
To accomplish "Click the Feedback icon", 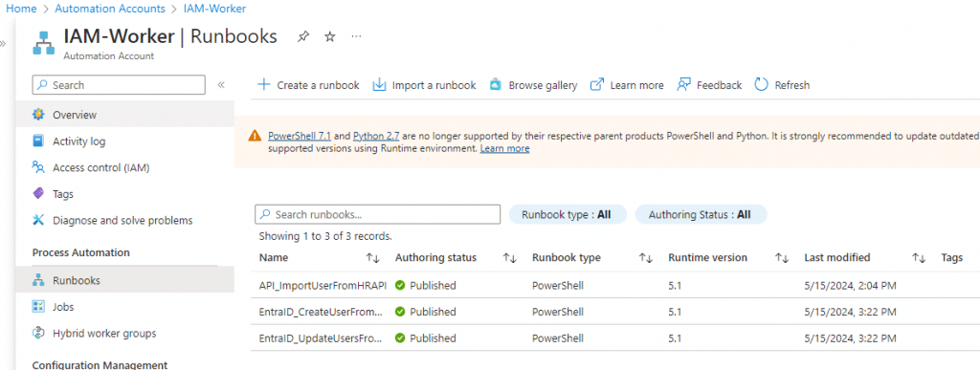I will click(683, 84).
